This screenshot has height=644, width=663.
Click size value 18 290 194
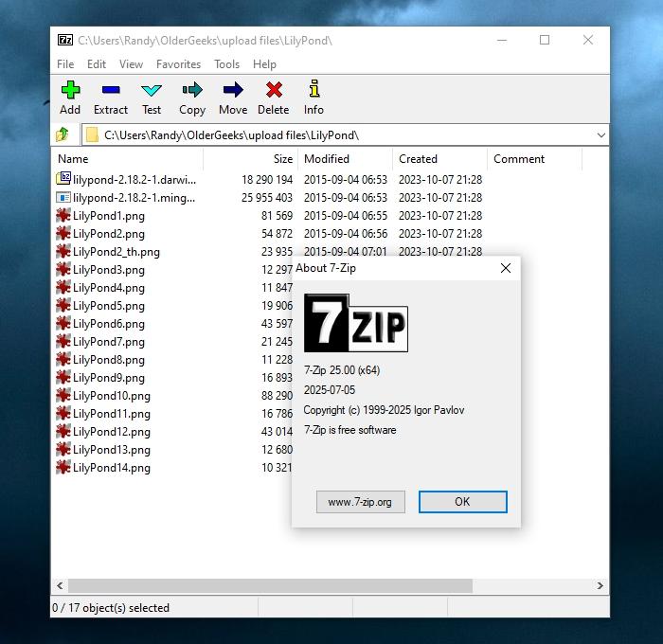click(x=267, y=180)
